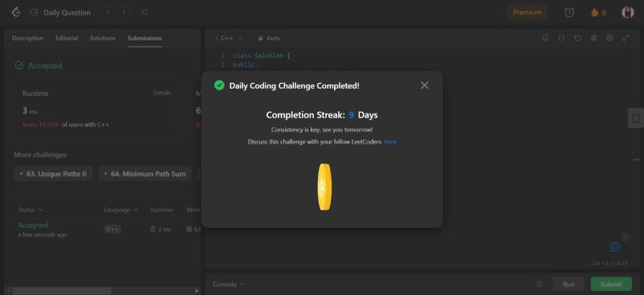Close the Daily Coding Challenge dialog
Image resolution: width=644 pixels, height=295 pixels.
tap(425, 85)
